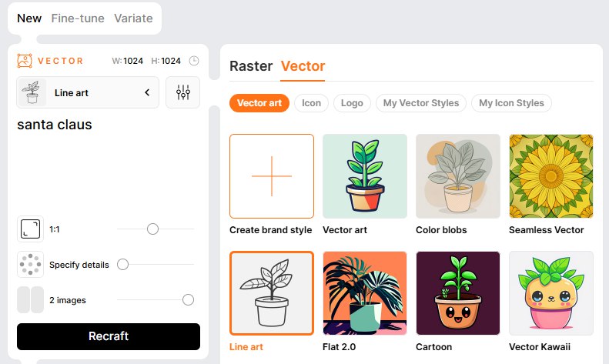
Task: Collapse the Line art style dropdown chevron
Action: pyautogui.click(x=147, y=92)
